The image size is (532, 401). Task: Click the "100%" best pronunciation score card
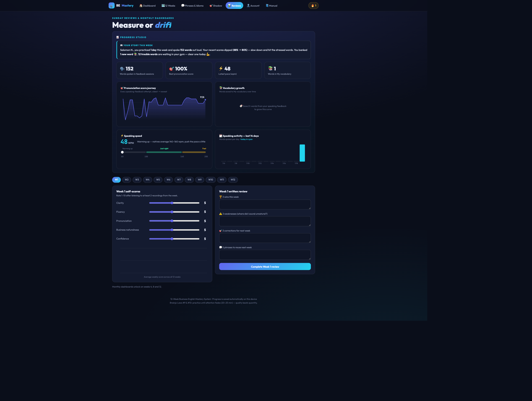pyautogui.click(x=189, y=70)
